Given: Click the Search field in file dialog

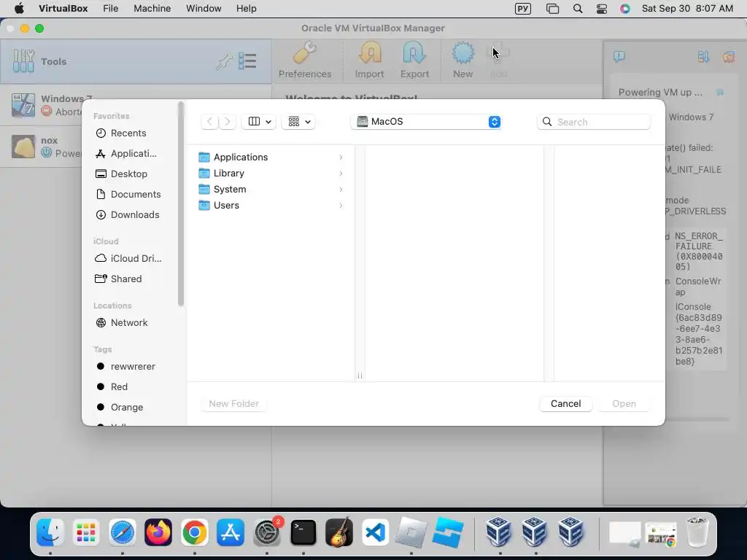Looking at the screenshot, I should tap(594, 122).
